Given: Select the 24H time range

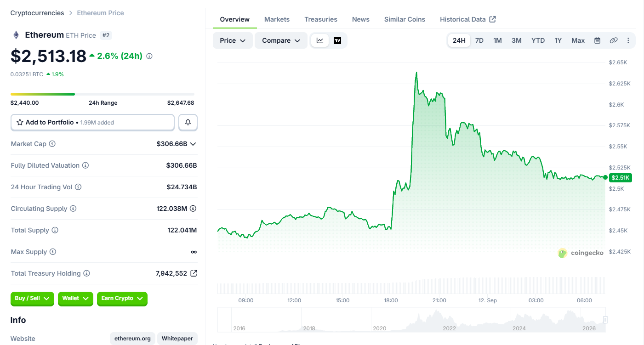Looking at the screenshot, I should [459, 40].
